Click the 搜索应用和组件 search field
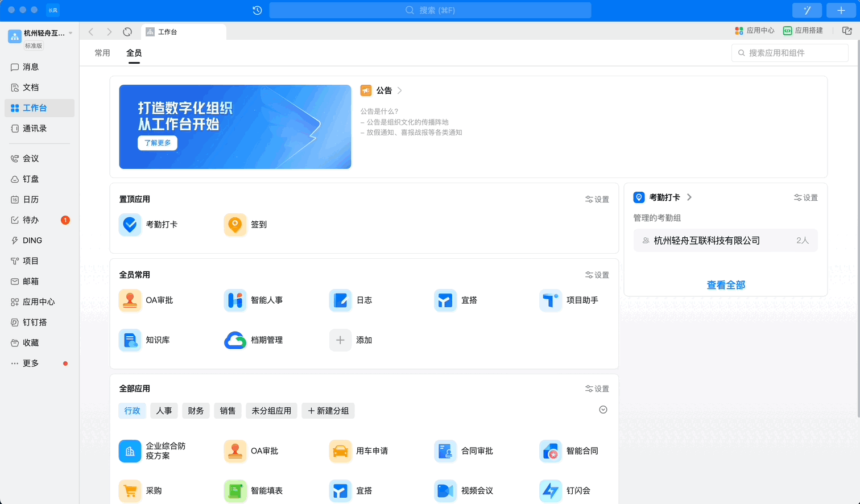Image resolution: width=860 pixels, height=504 pixels. point(790,53)
